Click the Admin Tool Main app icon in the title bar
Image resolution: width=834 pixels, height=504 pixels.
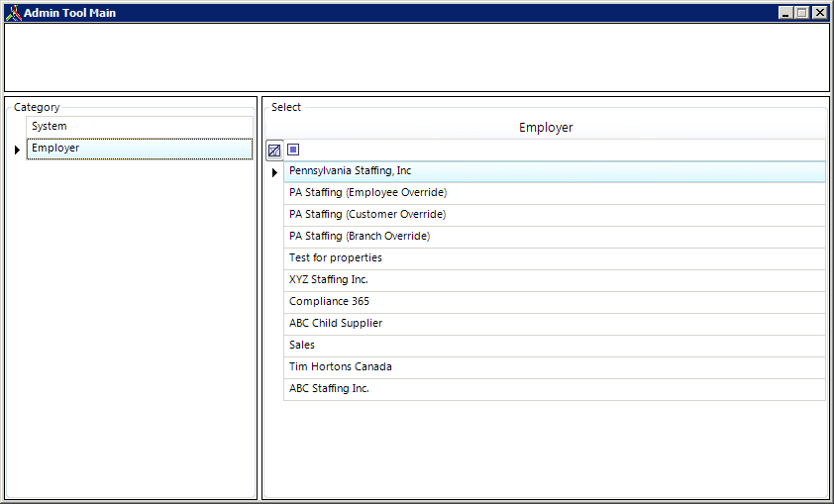point(13,13)
